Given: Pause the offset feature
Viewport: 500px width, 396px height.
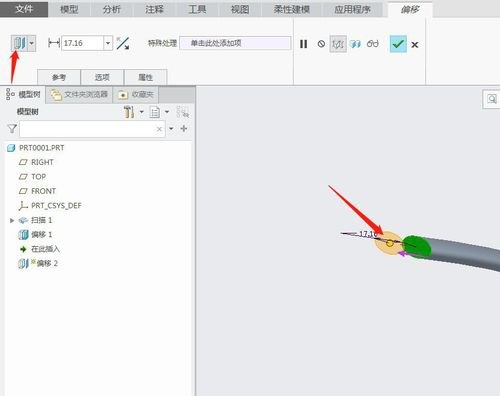Looking at the screenshot, I should 303,44.
